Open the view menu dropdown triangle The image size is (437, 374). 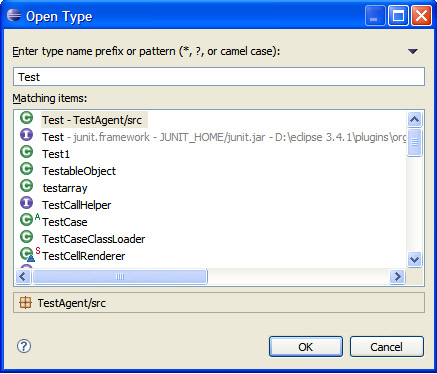point(413,51)
